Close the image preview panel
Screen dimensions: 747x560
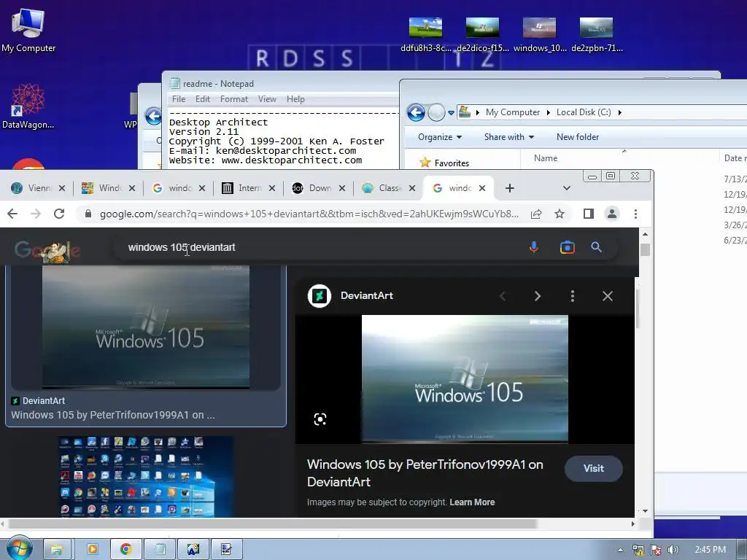click(608, 296)
